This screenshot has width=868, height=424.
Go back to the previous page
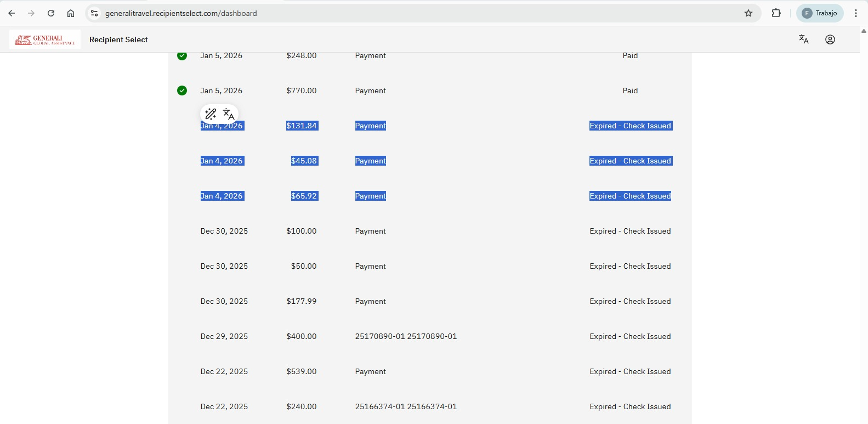click(x=12, y=13)
